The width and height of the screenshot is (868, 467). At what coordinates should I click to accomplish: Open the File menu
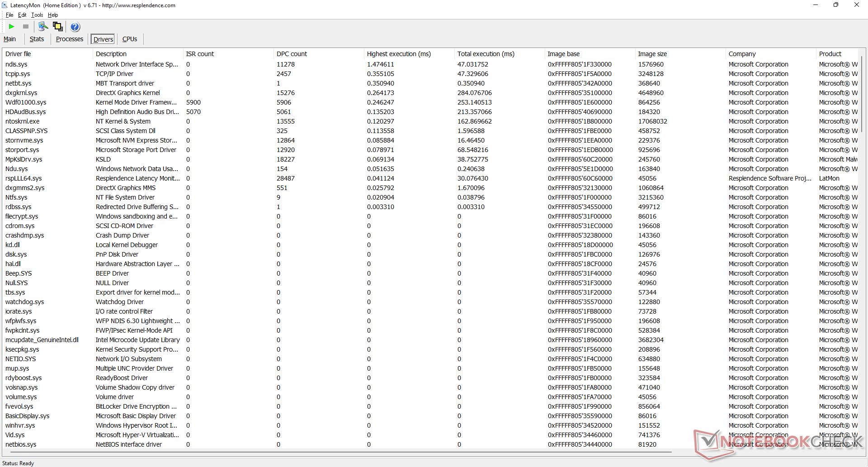(9, 15)
